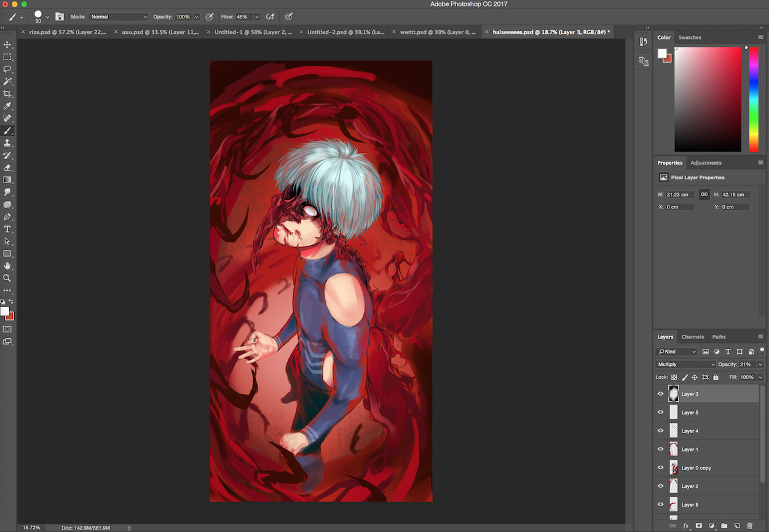Hide Layer 0 copy visibility eye
Viewport: 769px width, 532px height.
tap(661, 467)
